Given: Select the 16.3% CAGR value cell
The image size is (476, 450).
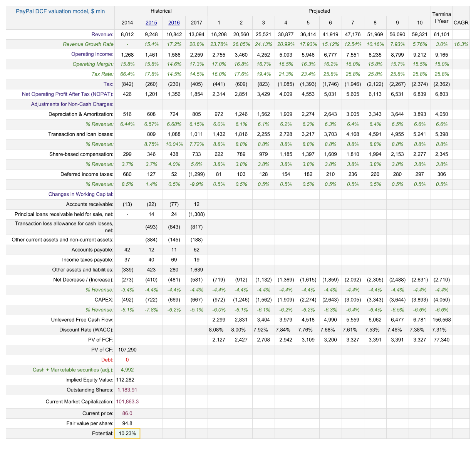Looking at the screenshot, I should [461, 44].
